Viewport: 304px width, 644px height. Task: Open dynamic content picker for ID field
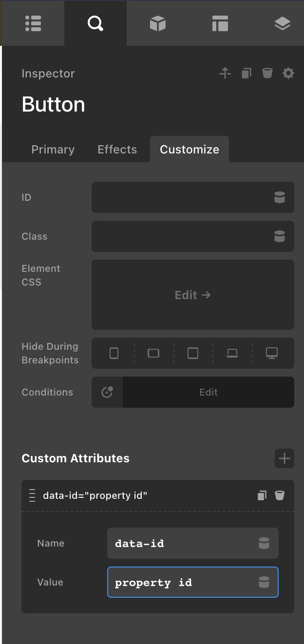click(x=280, y=197)
